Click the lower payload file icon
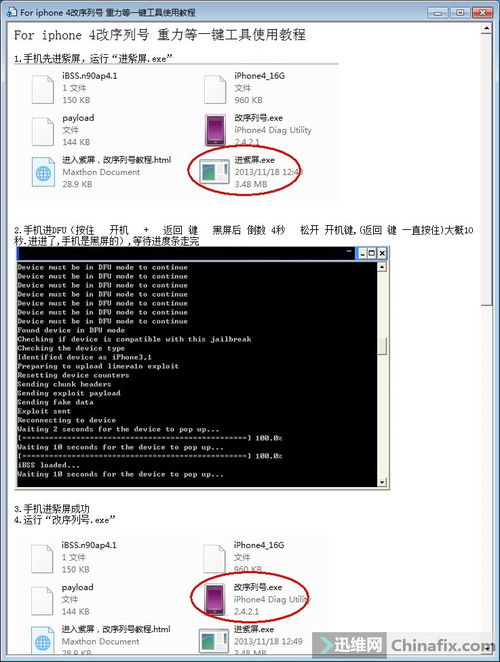Screen dimensions: 500x662 [x=42, y=601]
